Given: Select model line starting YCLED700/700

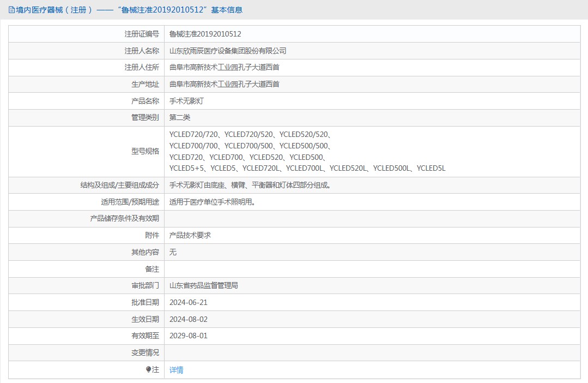Looking at the screenshot, I should pos(250,146).
